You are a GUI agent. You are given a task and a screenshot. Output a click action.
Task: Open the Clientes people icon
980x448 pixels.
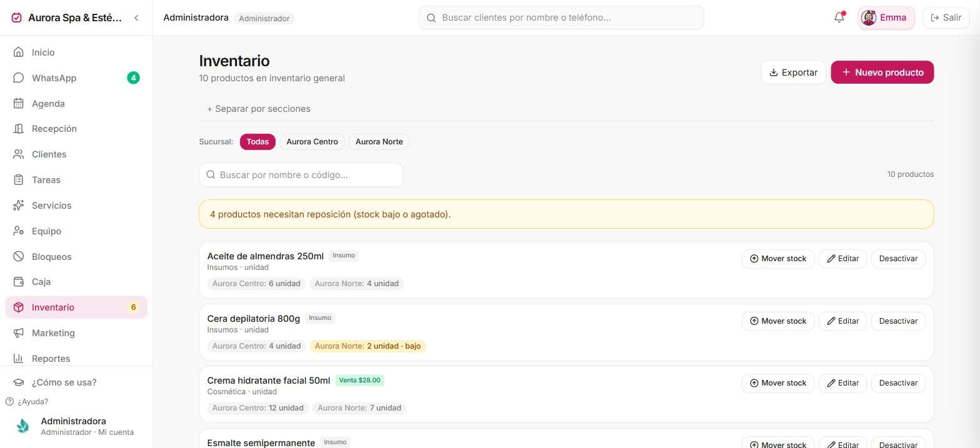[19, 154]
